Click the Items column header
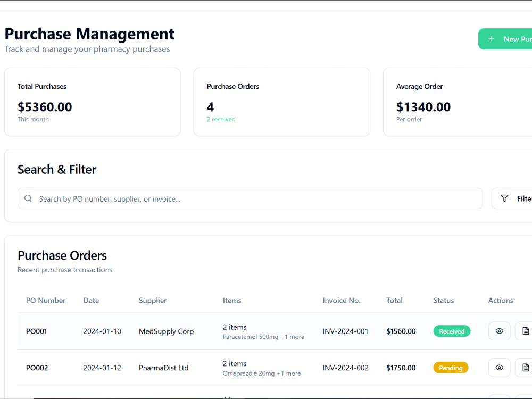Image resolution: width=532 pixels, height=399 pixels. click(x=232, y=300)
